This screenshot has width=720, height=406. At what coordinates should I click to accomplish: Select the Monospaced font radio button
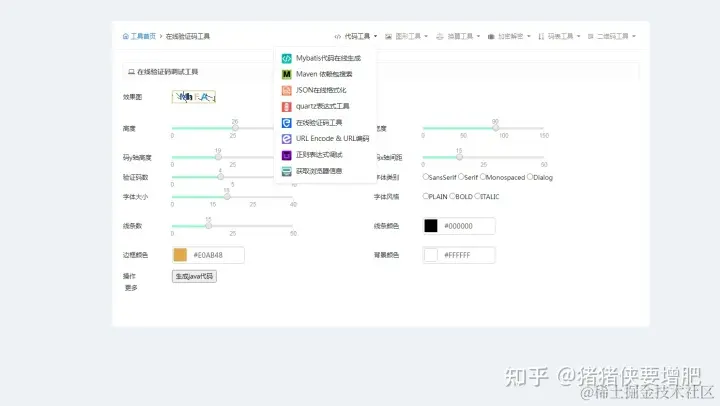point(483,177)
